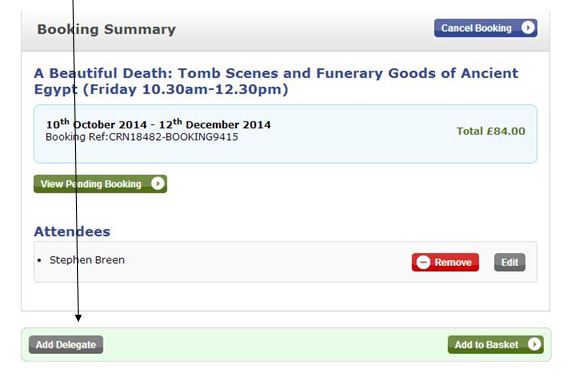Screen dimensions: 584x388
Task: Click the 10th October 2014 date range
Action: [x=158, y=124]
